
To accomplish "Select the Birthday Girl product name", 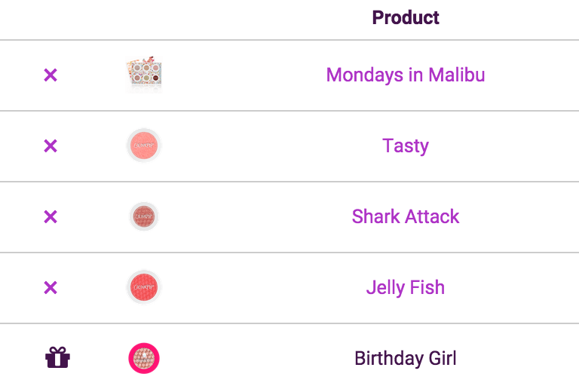I will point(406,358).
